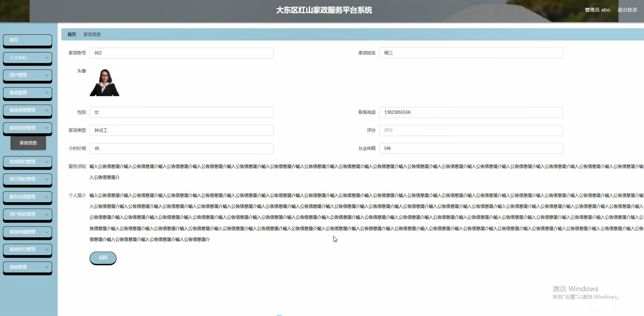Click the 性别 field showing 女
The height and width of the screenshot is (316, 644).
tap(181, 112)
